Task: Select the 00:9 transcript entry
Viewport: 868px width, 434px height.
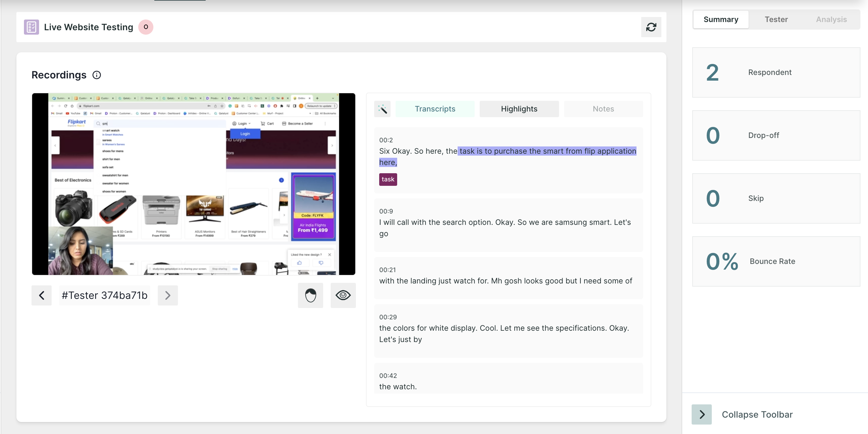Action: pyautogui.click(x=508, y=225)
